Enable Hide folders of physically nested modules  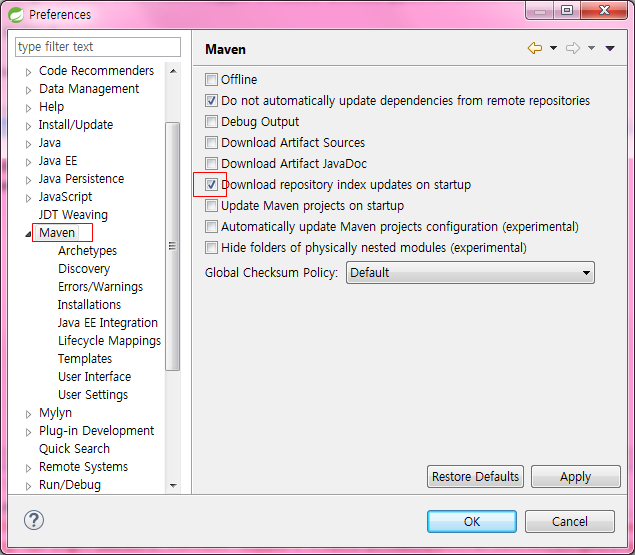point(211,248)
